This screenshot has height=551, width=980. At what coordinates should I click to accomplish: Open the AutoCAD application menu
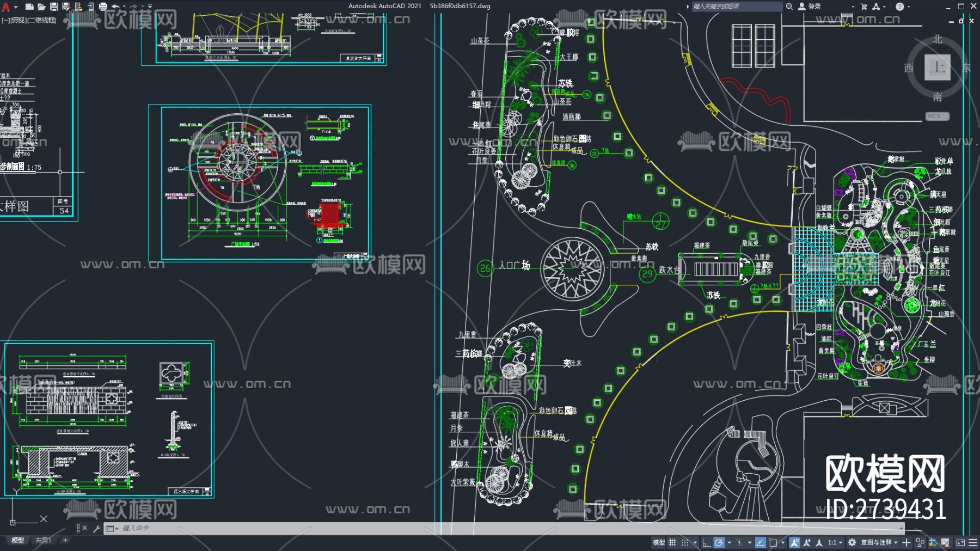[5, 7]
